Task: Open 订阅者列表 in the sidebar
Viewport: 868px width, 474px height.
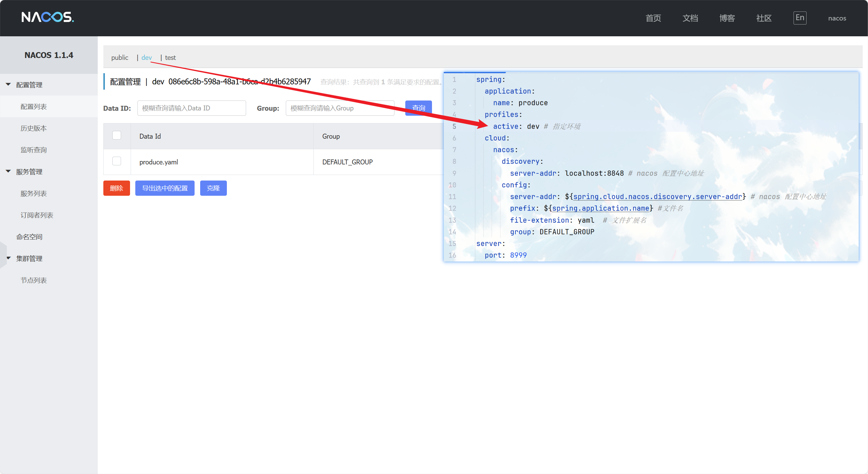Action: point(37,215)
